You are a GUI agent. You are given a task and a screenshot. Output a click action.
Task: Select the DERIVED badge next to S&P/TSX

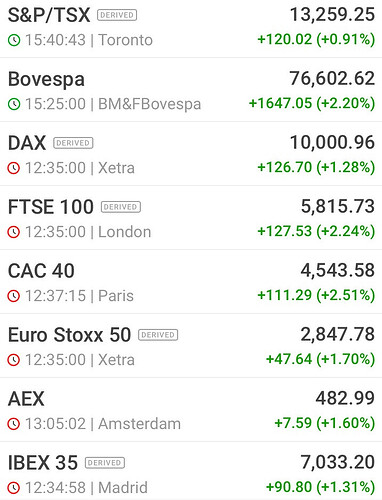tap(117, 15)
